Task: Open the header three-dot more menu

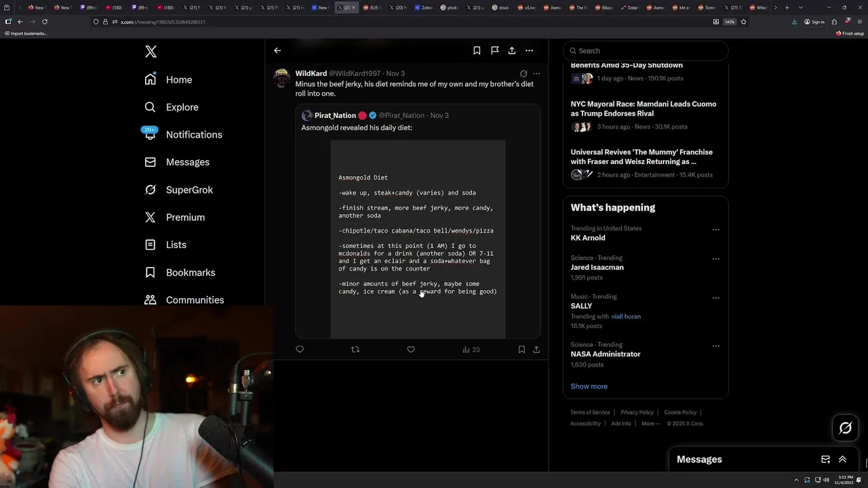Action: tap(529, 50)
